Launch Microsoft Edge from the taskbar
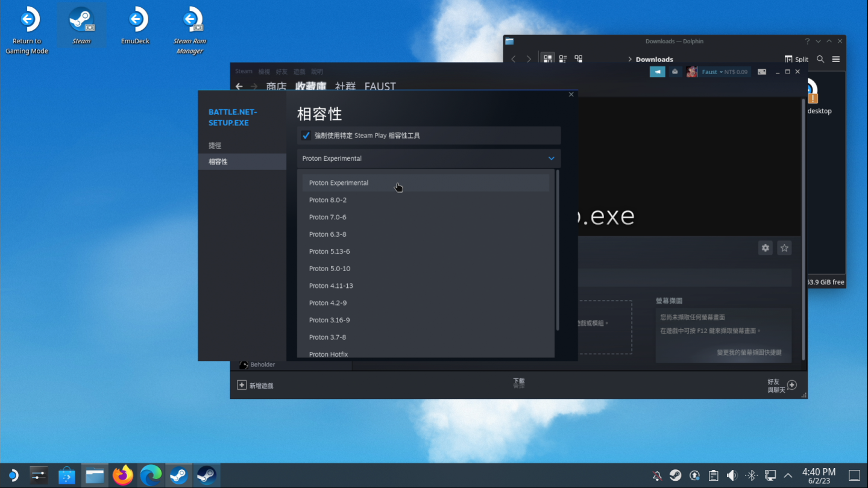868x488 pixels. pyautogui.click(x=151, y=476)
